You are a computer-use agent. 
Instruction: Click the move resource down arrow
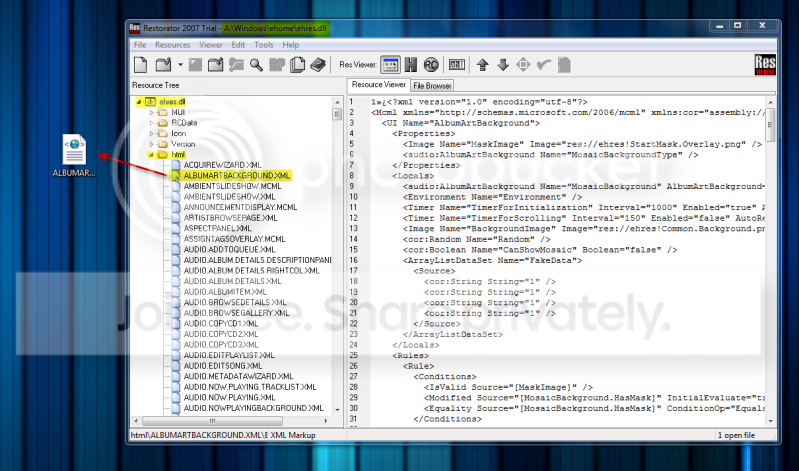(x=503, y=65)
